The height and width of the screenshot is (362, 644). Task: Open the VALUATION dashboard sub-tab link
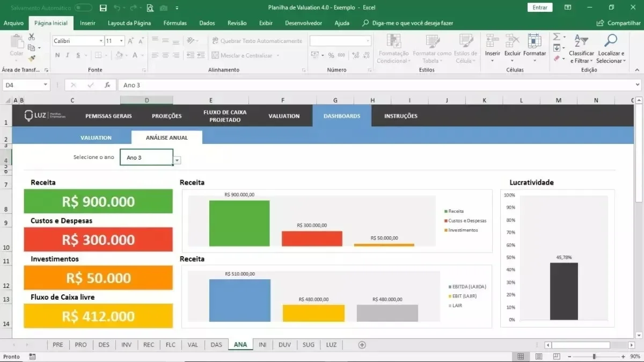pos(96,137)
